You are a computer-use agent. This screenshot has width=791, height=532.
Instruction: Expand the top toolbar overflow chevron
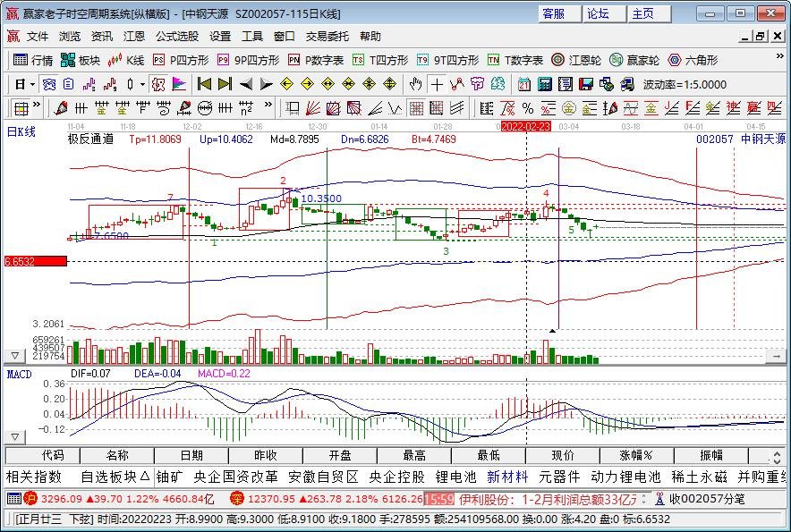[779, 56]
